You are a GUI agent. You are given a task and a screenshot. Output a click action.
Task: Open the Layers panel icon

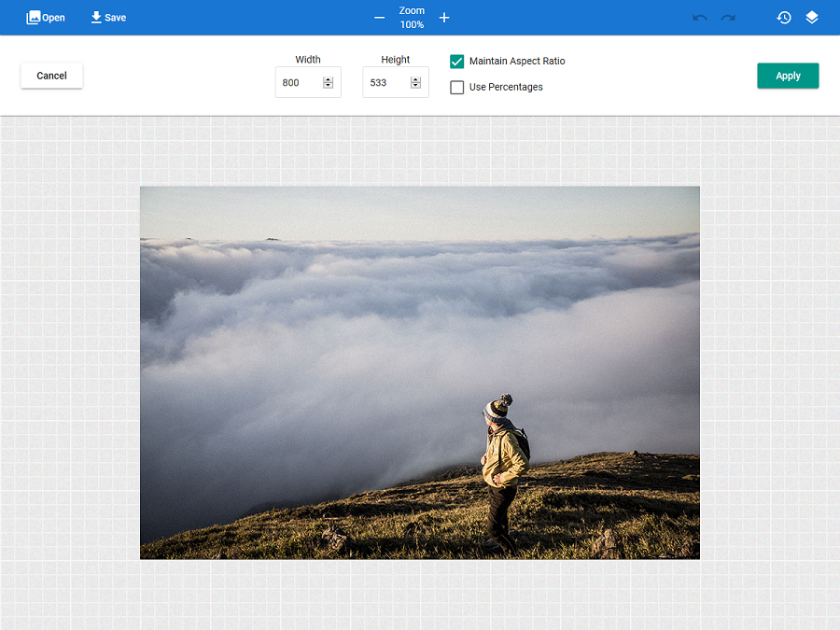(811, 17)
